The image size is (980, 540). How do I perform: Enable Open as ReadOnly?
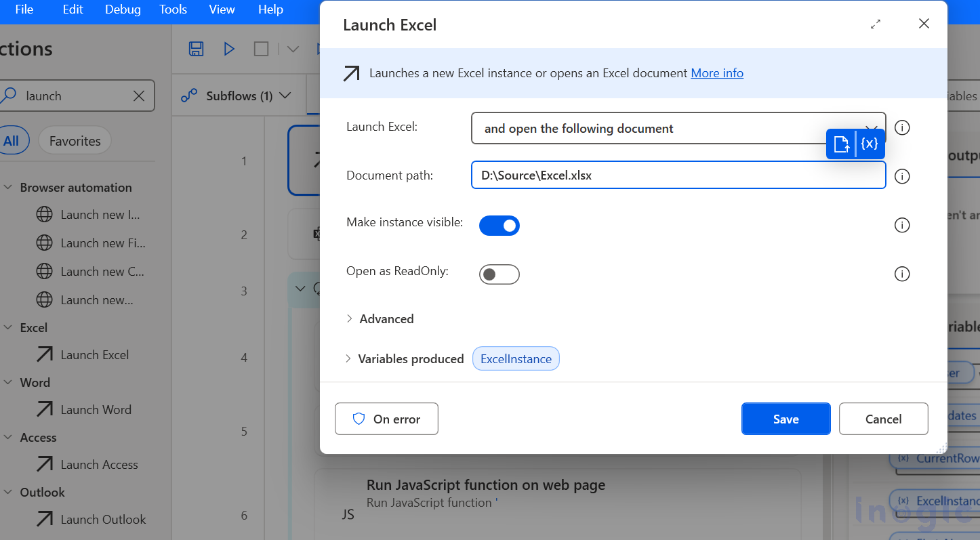(x=499, y=274)
